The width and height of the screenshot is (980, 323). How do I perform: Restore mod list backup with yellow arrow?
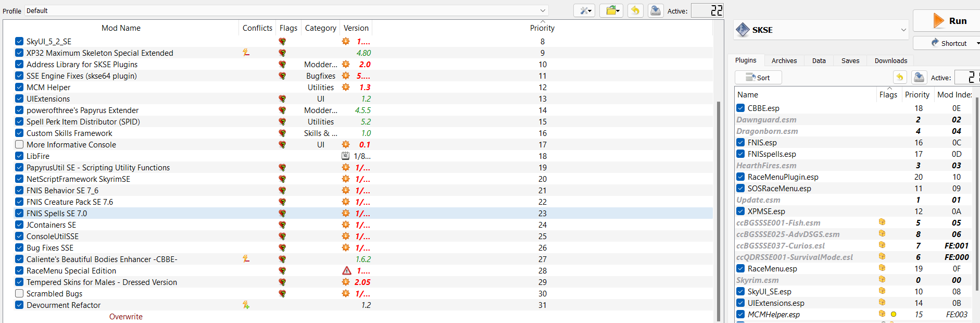(635, 10)
